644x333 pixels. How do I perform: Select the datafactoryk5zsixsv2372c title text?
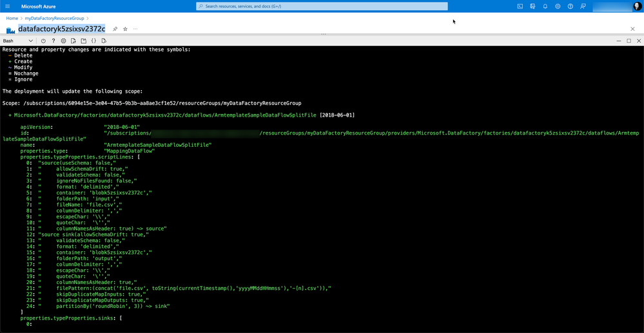coord(62,29)
